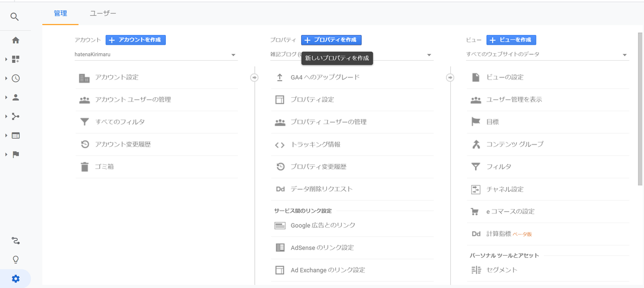Click the segment icon beside セグメント
Viewport: 644px width, 288px height.
point(475,270)
